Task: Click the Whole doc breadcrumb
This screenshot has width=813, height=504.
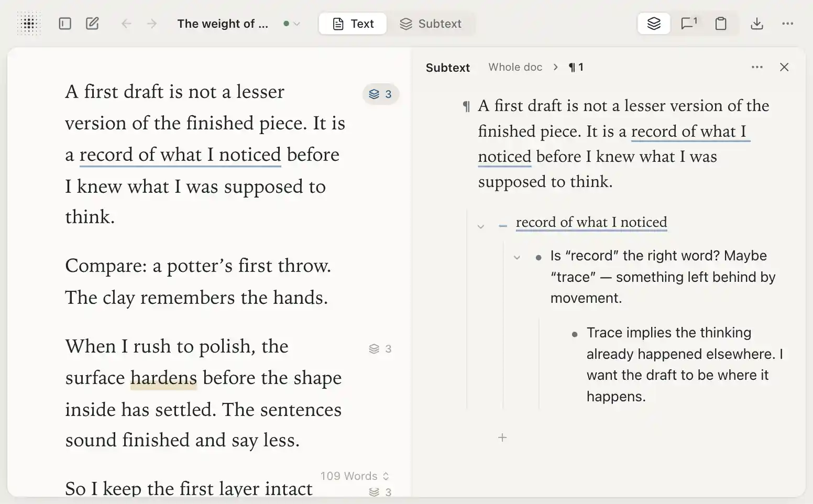Action: (515, 67)
